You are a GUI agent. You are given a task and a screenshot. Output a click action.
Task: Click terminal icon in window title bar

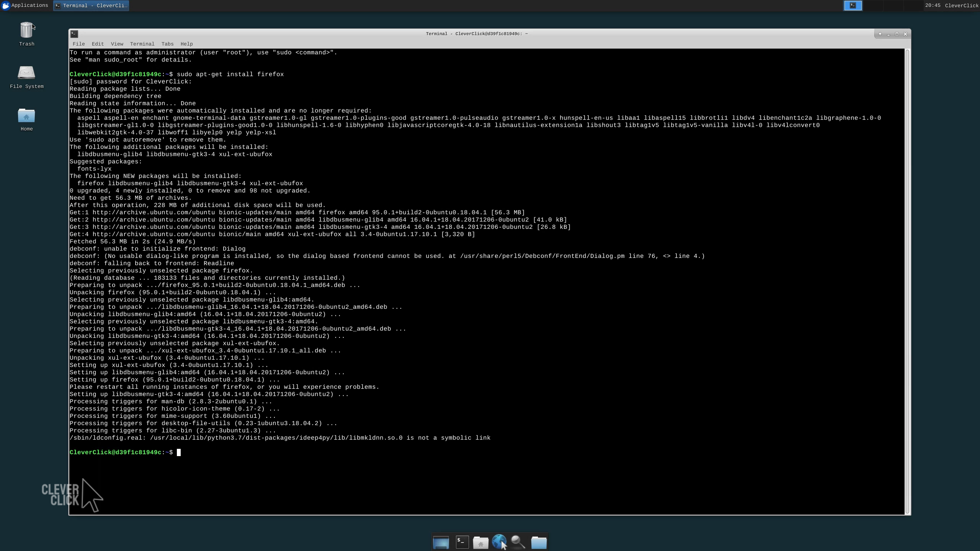74,34
